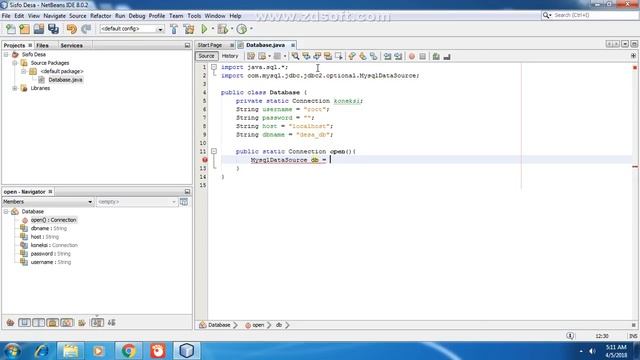Open the Profile Project dropdown arrow
The width and height of the screenshot is (640, 360).
(x=251, y=29)
